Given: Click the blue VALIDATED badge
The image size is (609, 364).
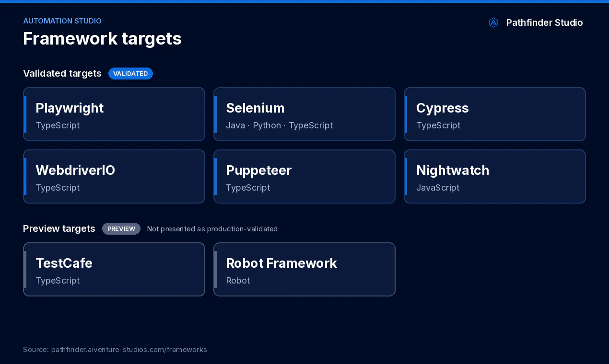Looking at the screenshot, I should (x=130, y=73).
